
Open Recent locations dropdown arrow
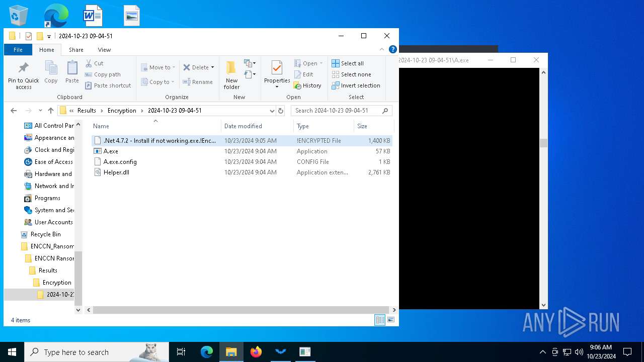[40, 111]
